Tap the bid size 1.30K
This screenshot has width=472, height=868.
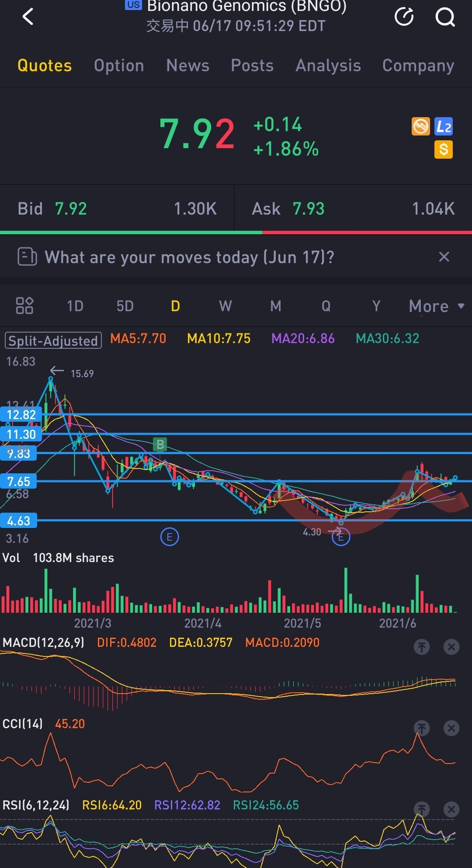(195, 209)
